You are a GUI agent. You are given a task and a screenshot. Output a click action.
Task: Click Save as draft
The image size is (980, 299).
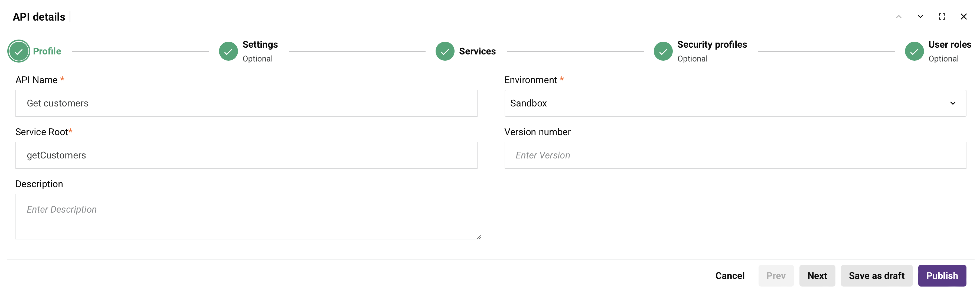877,276
